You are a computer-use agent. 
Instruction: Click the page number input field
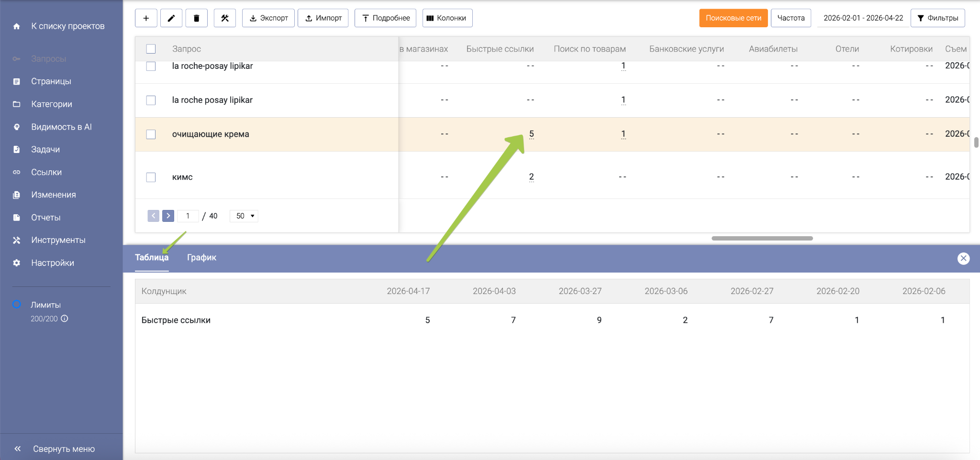(188, 216)
